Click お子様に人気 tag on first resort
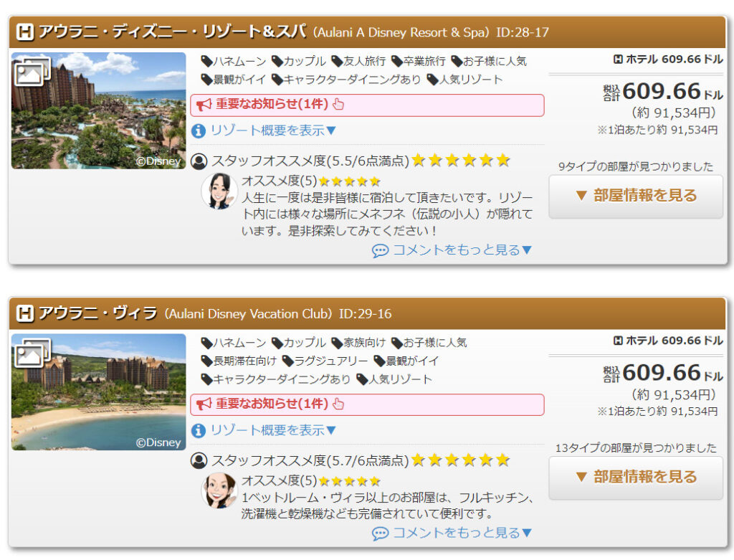This screenshot has width=734, height=560. [489, 62]
